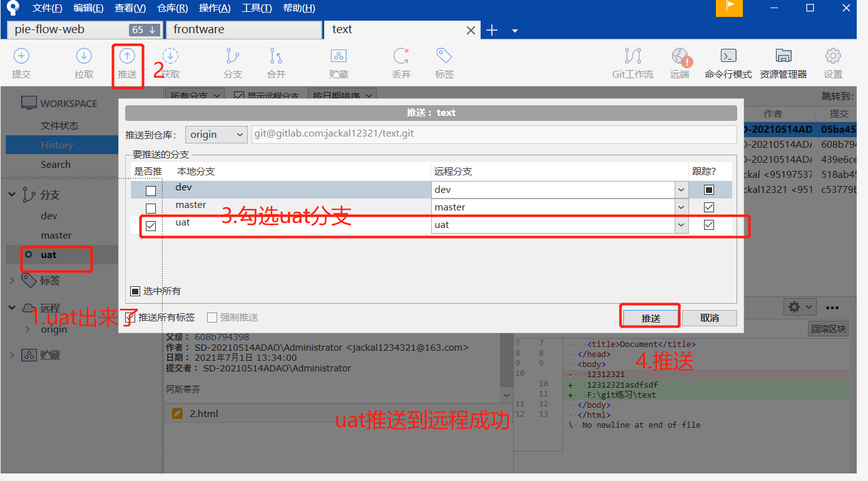Open the File (文件) menu

point(48,8)
